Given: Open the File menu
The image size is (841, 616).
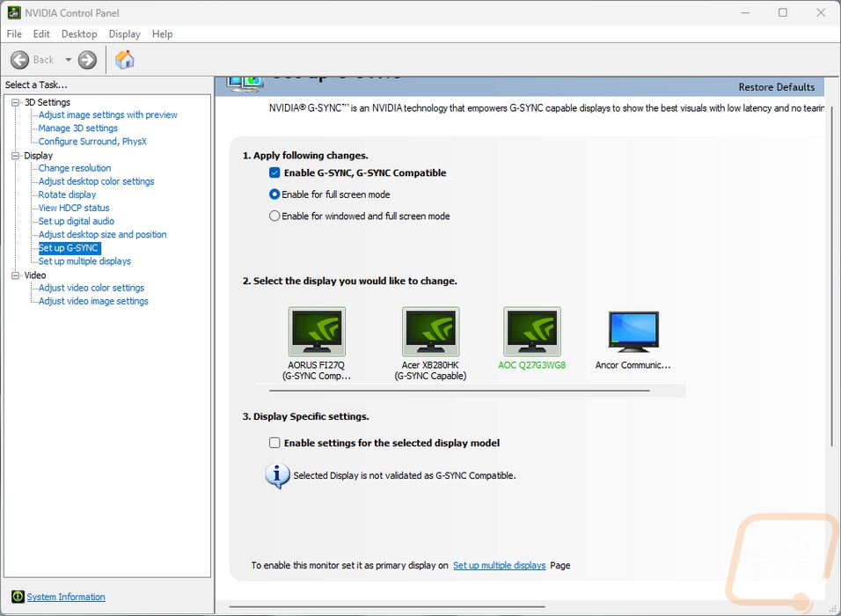Looking at the screenshot, I should tap(14, 33).
